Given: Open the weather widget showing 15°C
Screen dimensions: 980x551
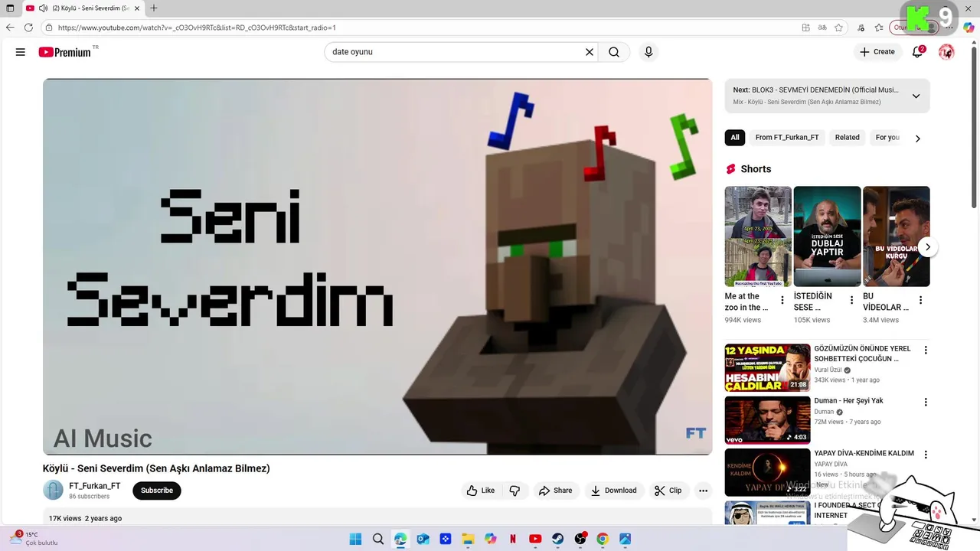Looking at the screenshot, I should [x=34, y=539].
